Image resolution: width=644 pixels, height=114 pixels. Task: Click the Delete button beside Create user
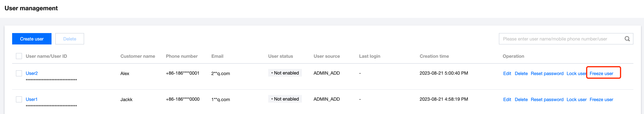tap(70, 39)
